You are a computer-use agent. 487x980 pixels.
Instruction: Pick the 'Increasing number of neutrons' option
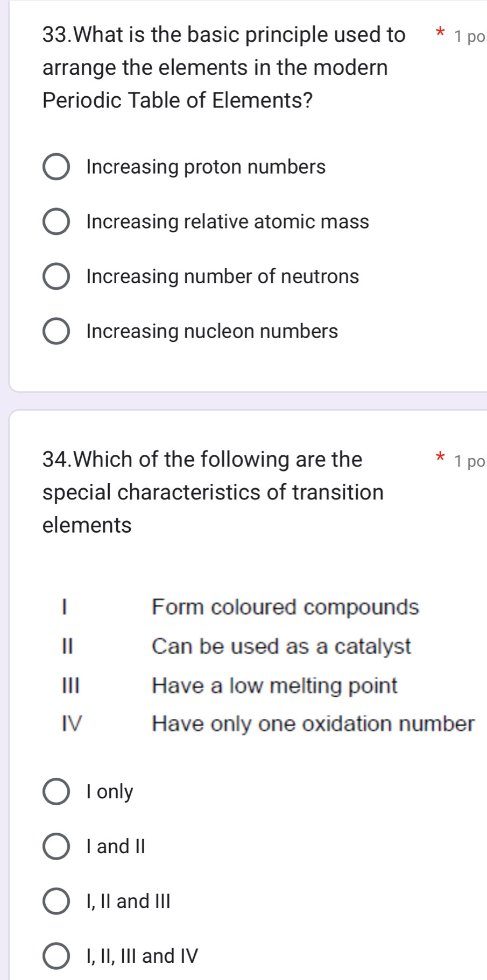coord(56,277)
